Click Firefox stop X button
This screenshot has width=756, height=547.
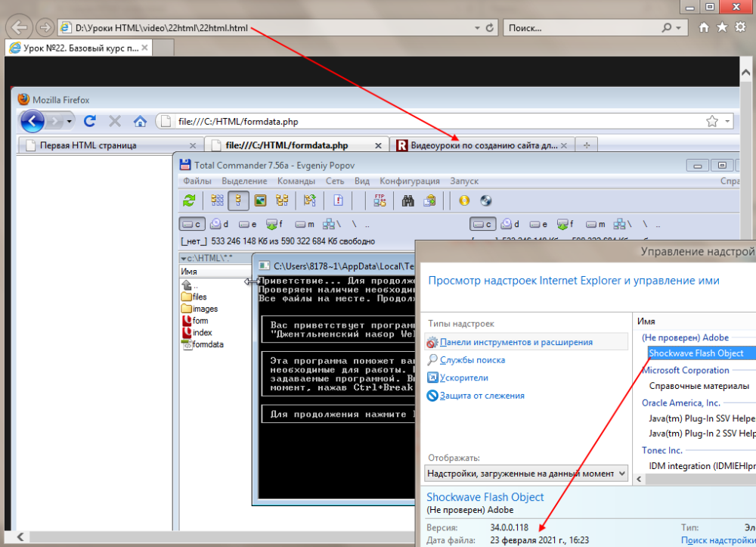(x=115, y=121)
